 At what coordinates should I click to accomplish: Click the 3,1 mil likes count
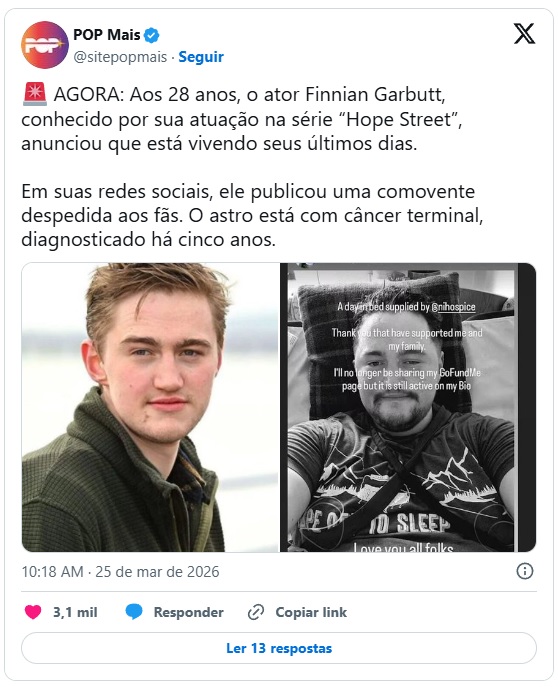(x=75, y=612)
